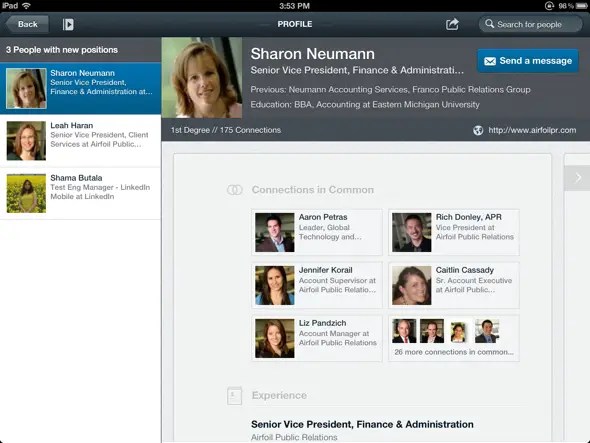Go back with the Back button
This screenshot has width=590, height=443.
tap(27, 24)
